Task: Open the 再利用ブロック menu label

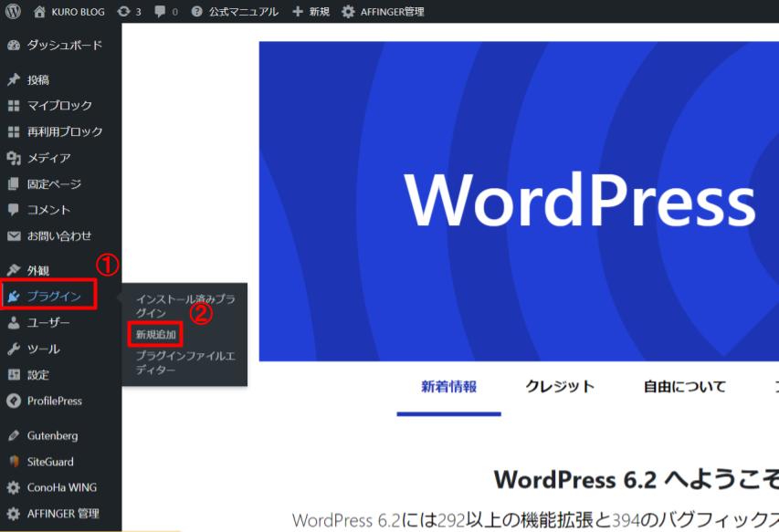Action: (65, 131)
